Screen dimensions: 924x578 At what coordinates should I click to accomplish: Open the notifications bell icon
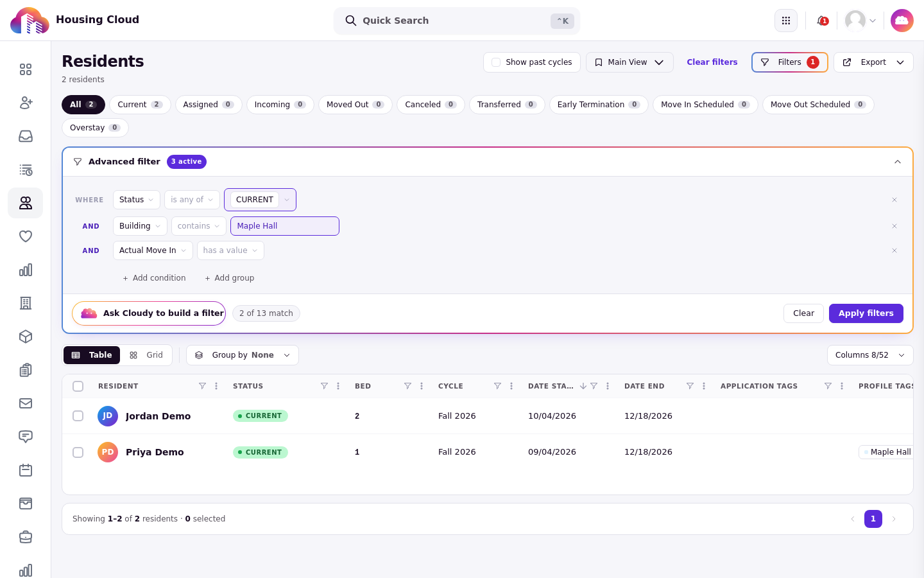[822, 21]
